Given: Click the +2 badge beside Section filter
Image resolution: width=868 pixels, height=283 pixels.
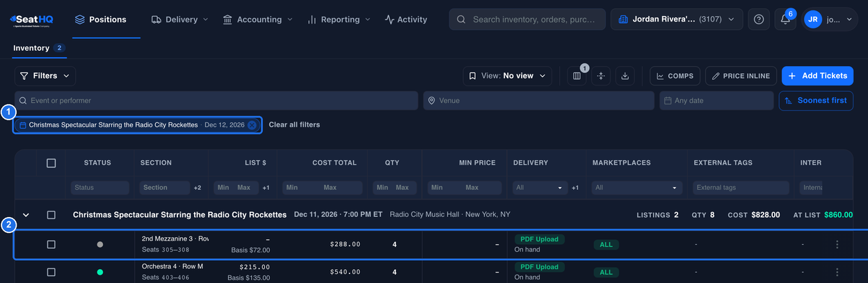Looking at the screenshot, I should tap(198, 188).
